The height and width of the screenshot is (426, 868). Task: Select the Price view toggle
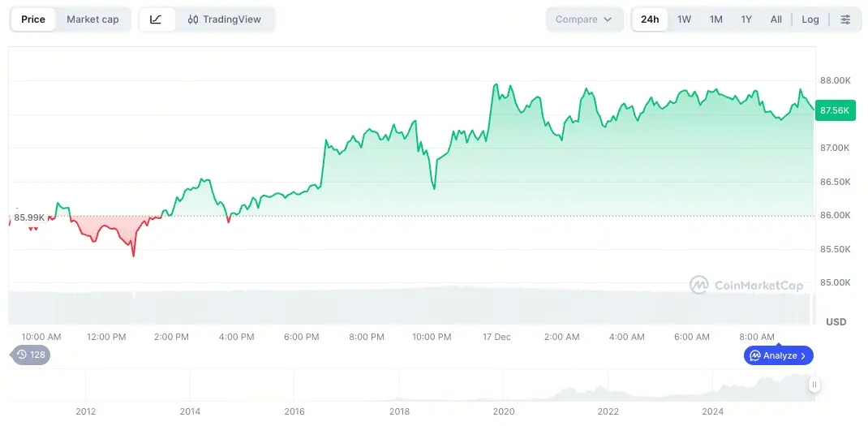click(33, 19)
